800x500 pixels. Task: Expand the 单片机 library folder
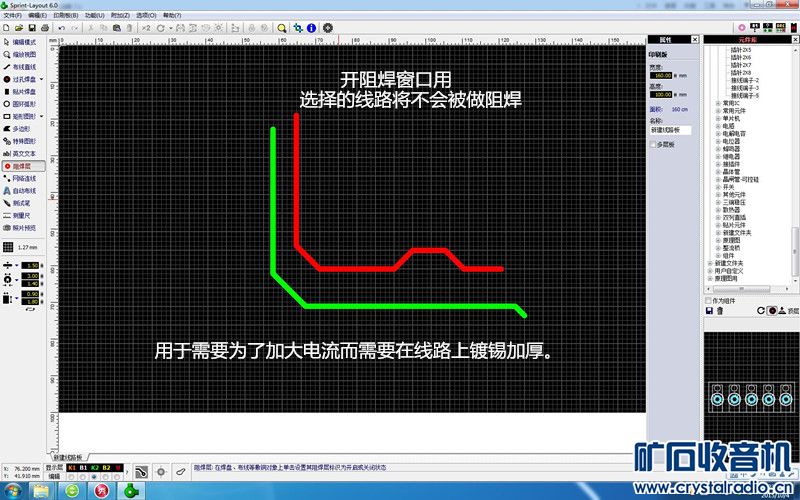point(718,118)
